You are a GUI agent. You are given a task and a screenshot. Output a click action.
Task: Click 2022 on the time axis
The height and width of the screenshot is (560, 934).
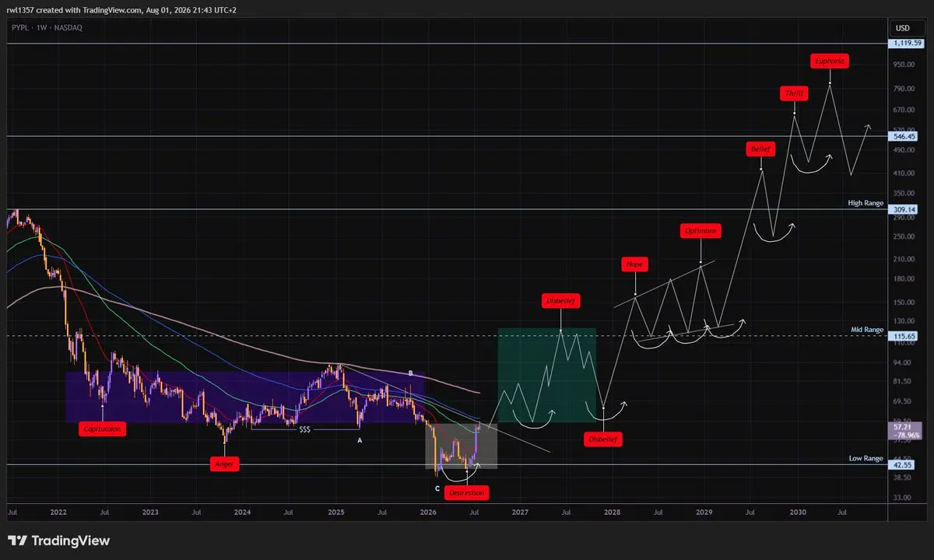pyautogui.click(x=58, y=513)
